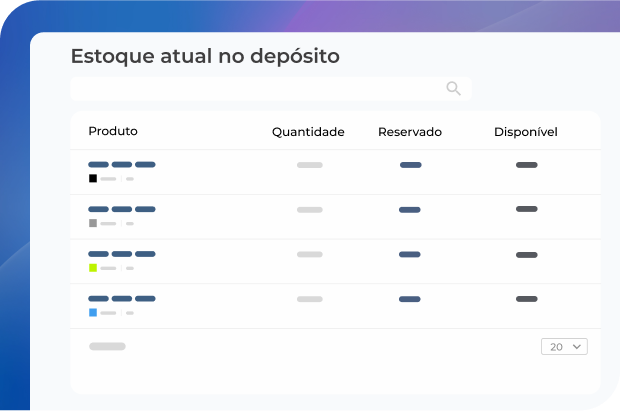The image size is (620, 411).
Task: Click the blue color swatch in fourth row
Action: tap(93, 312)
